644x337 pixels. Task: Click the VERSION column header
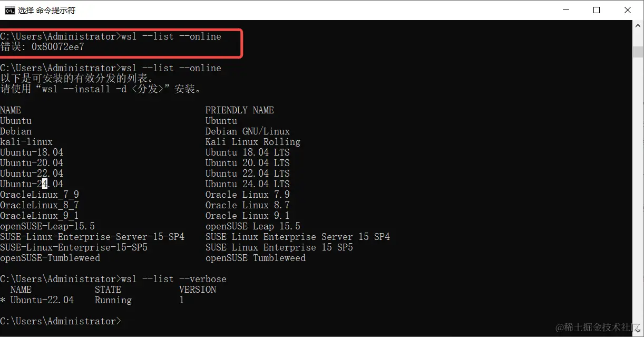click(198, 290)
